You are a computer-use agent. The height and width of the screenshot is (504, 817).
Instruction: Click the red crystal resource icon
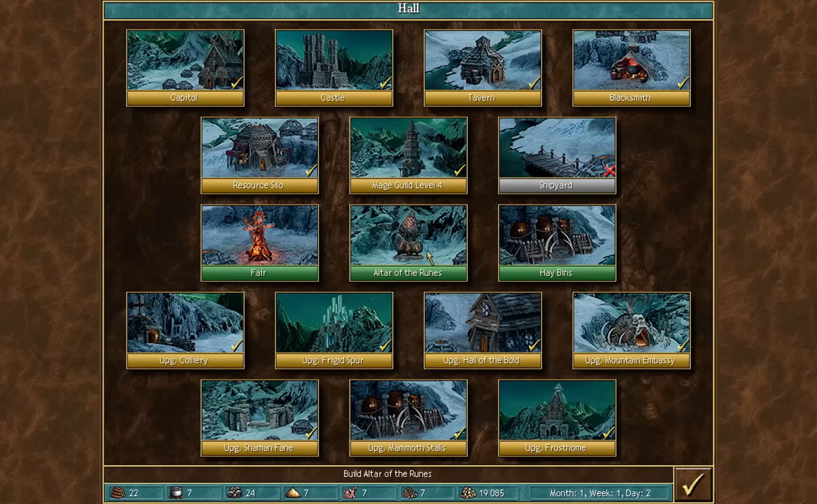point(350,493)
